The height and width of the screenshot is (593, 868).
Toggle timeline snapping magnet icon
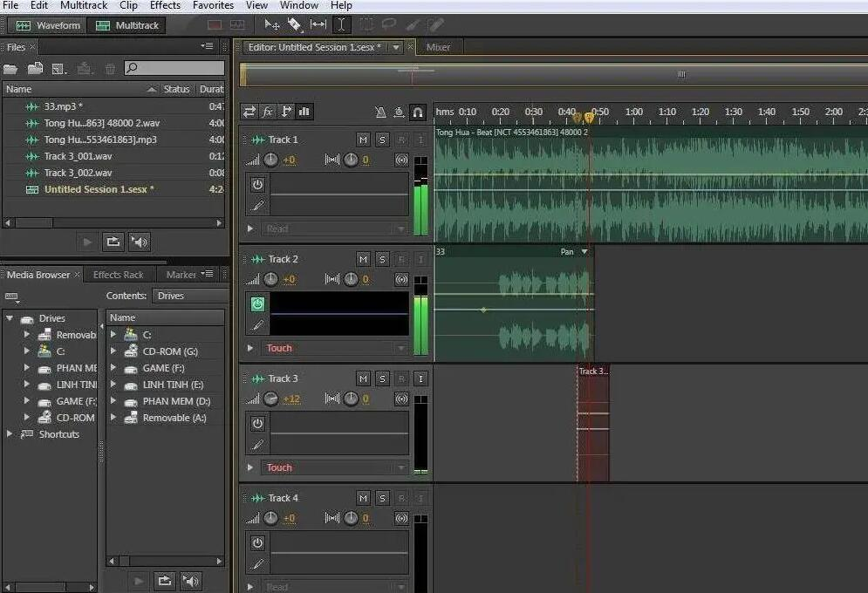(418, 112)
